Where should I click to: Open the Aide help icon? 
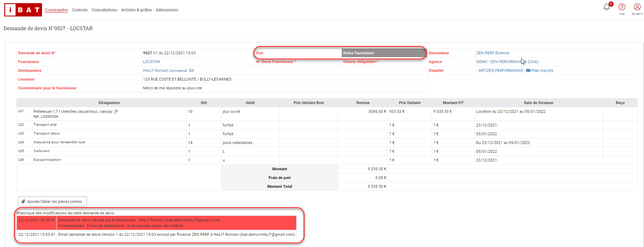click(x=622, y=7)
